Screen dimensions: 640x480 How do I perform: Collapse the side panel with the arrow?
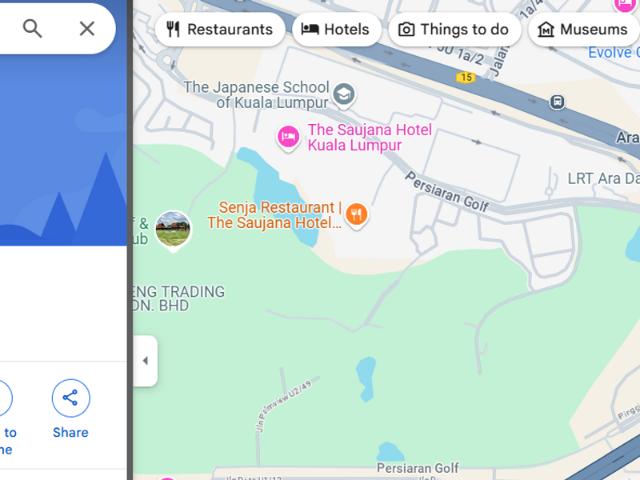pos(145,361)
